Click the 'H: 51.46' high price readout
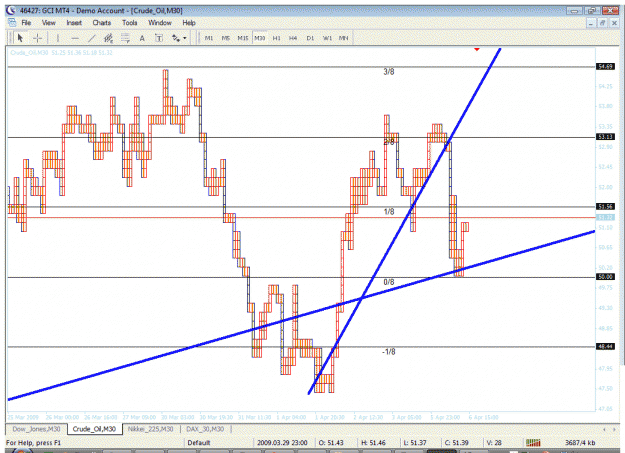This screenshot has width=625, height=453. pyautogui.click(x=373, y=443)
